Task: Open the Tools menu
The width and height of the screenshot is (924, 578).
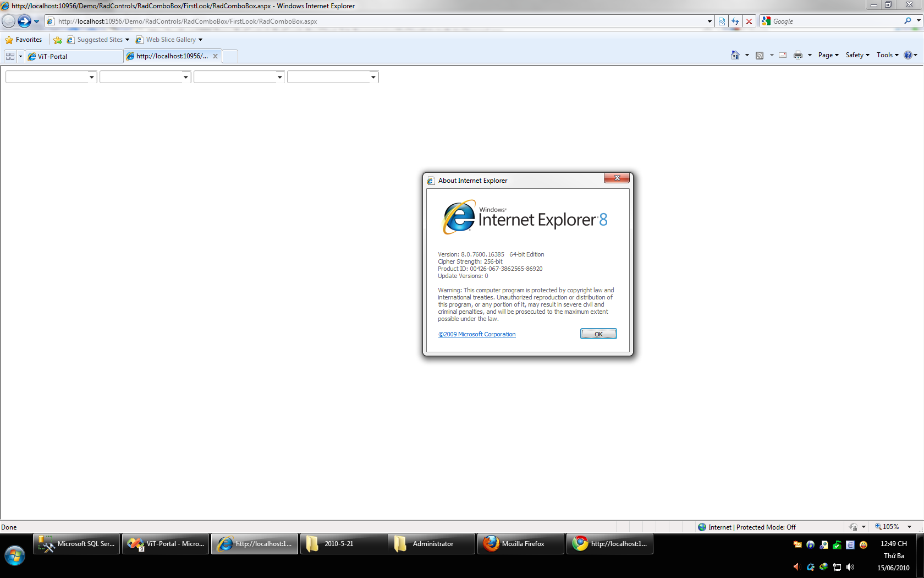Action: 887,55
